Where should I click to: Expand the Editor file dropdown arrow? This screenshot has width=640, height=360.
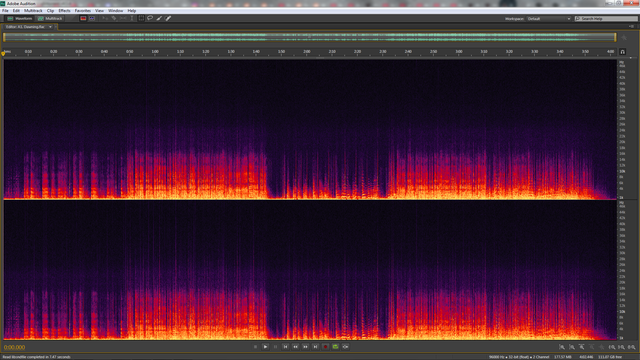click(50, 27)
